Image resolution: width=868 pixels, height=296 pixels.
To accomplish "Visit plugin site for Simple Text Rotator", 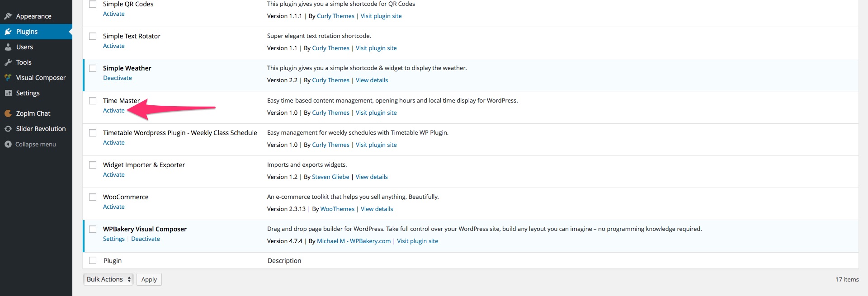I will (376, 48).
